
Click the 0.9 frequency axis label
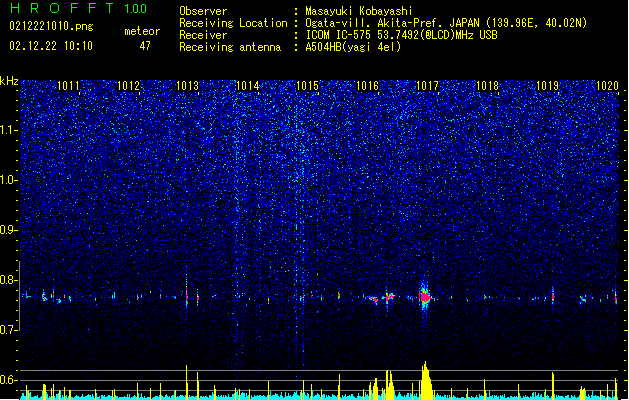[9, 230]
